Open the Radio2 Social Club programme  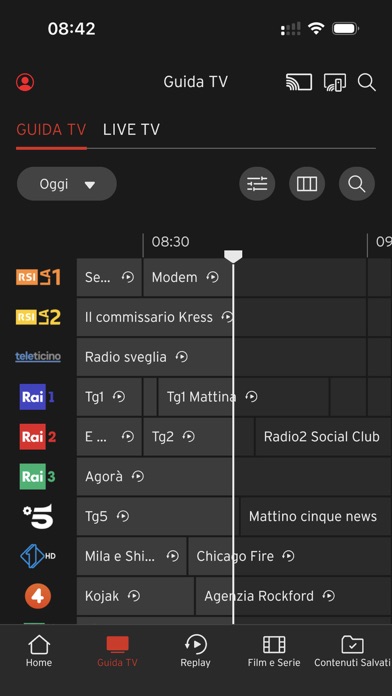(x=323, y=437)
